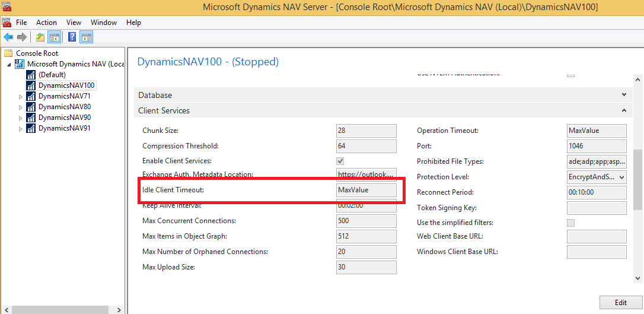Click the DynamicsNAV100 - (Stopped) heading
This screenshot has height=314, width=644.
click(x=208, y=62)
